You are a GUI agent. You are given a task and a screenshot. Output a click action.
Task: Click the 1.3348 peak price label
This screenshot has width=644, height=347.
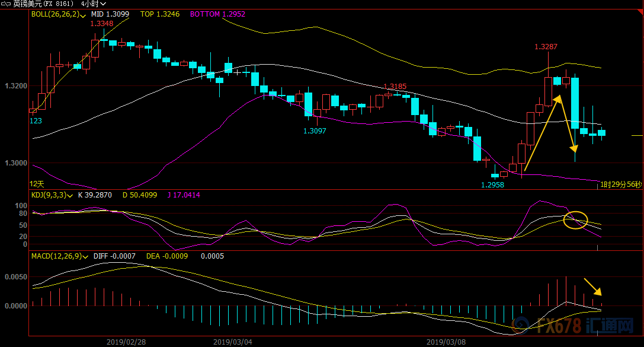tap(101, 24)
